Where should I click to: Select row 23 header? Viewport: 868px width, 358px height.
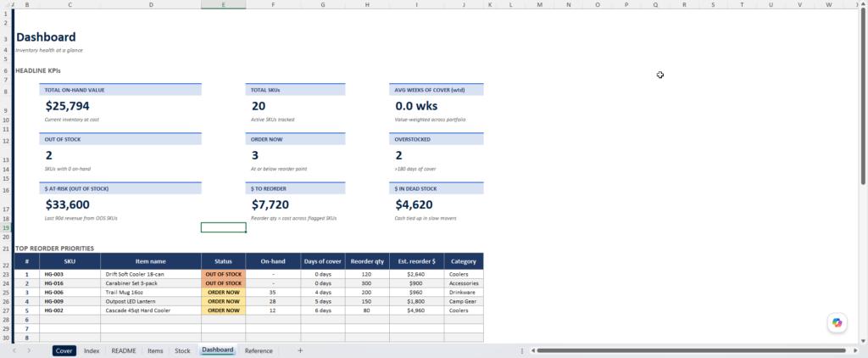coord(5,274)
